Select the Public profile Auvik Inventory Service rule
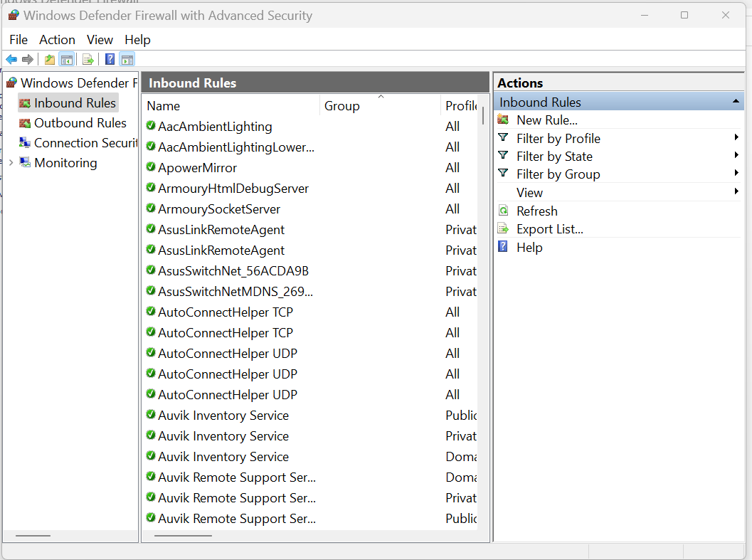 (310, 415)
